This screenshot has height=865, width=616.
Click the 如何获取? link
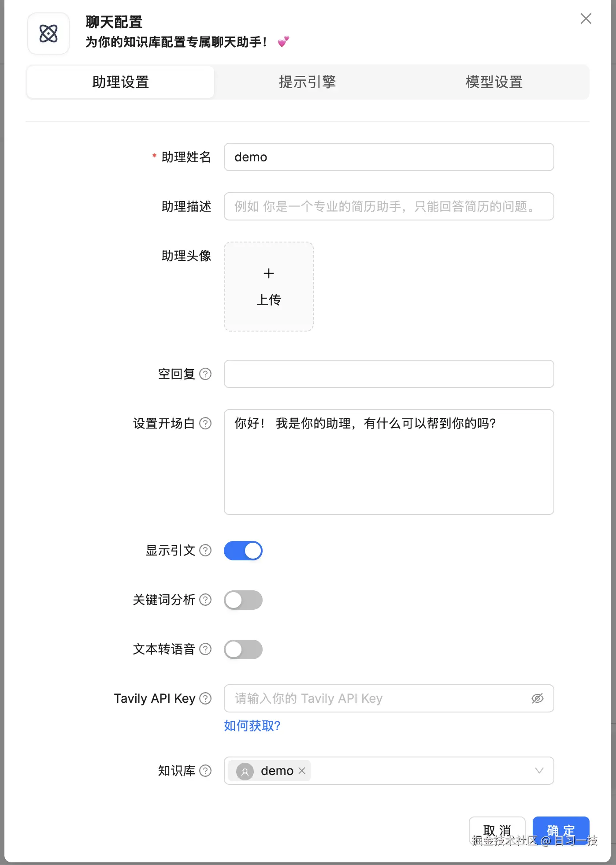(252, 726)
